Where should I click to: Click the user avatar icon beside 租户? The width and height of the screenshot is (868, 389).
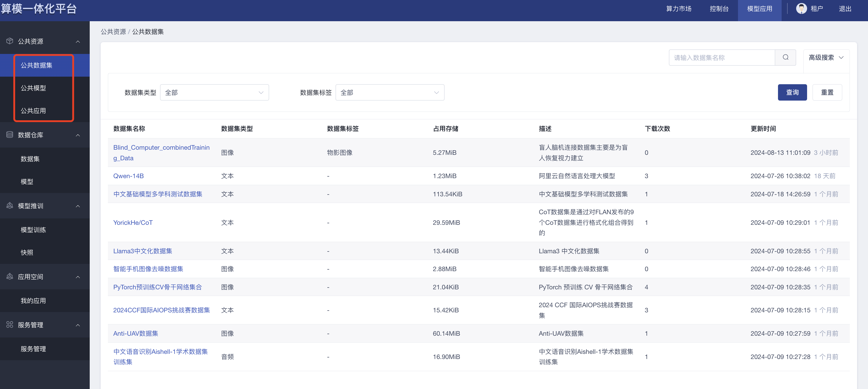click(801, 8)
